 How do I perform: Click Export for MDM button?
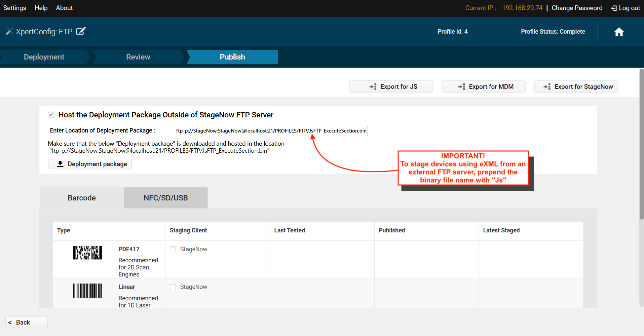(484, 87)
